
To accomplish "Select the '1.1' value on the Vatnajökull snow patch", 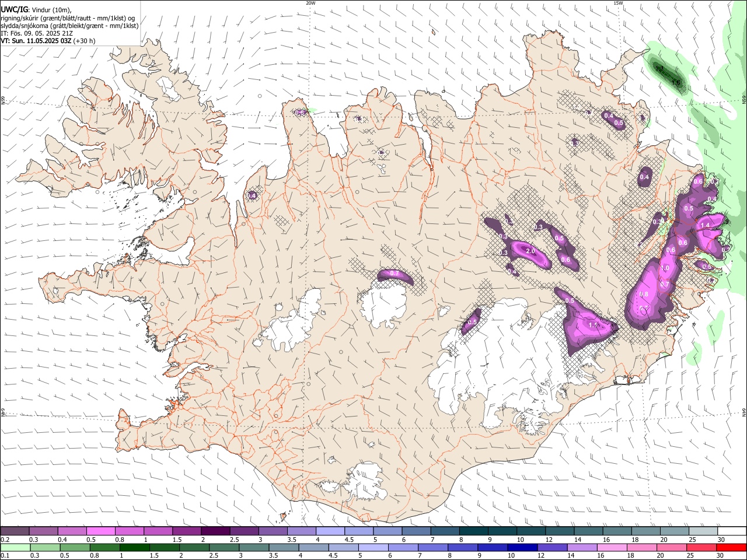I will [x=594, y=325].
